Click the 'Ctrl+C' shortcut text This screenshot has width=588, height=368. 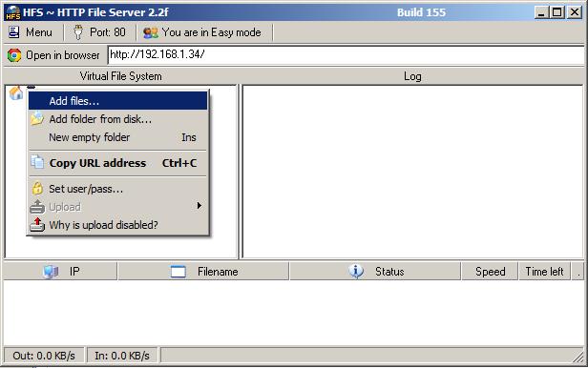click(x=179, y=163)
